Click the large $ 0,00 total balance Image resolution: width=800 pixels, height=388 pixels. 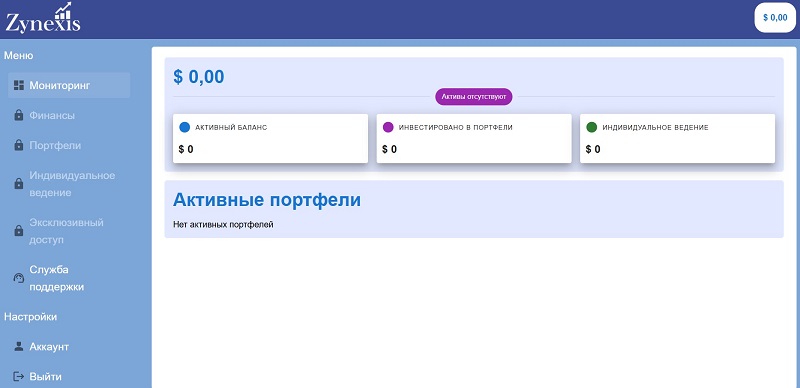pos(198,77)
